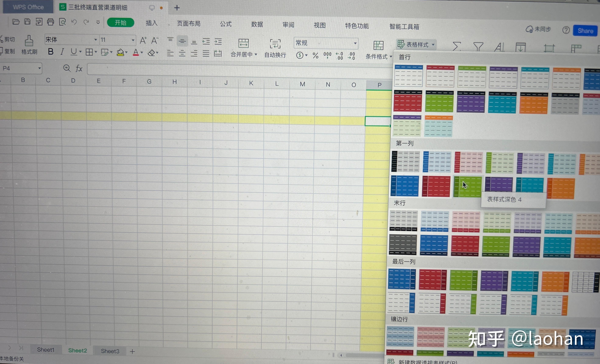This screenshot has height=364, width=600.
Task: Switch to the Sheet3 tab
Action: 110,351
